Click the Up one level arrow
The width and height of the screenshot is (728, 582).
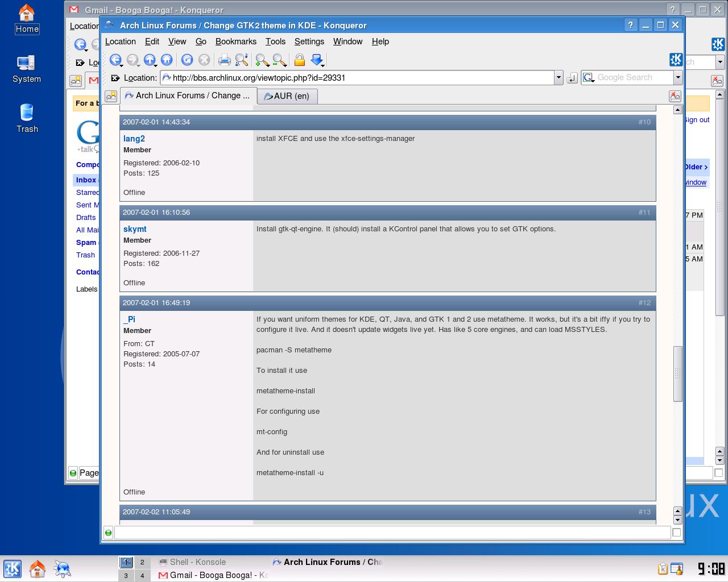pos(150,60)
